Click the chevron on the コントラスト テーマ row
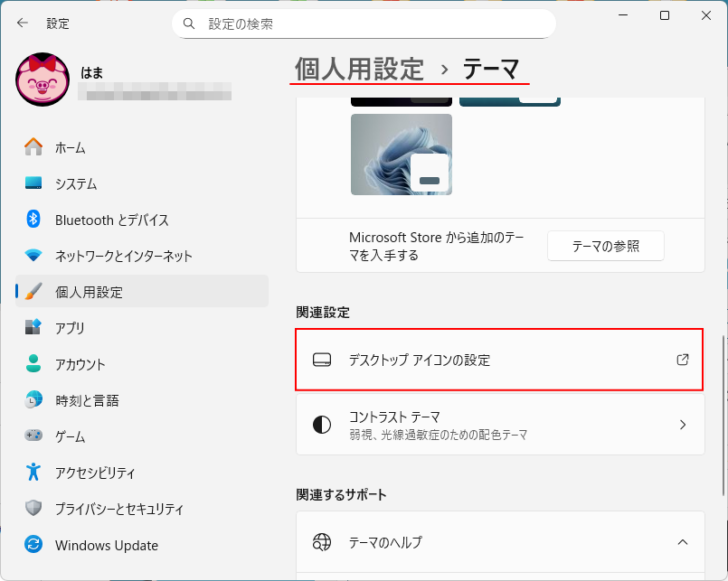This screenshot has height=581, width=728. pos(682,424)
